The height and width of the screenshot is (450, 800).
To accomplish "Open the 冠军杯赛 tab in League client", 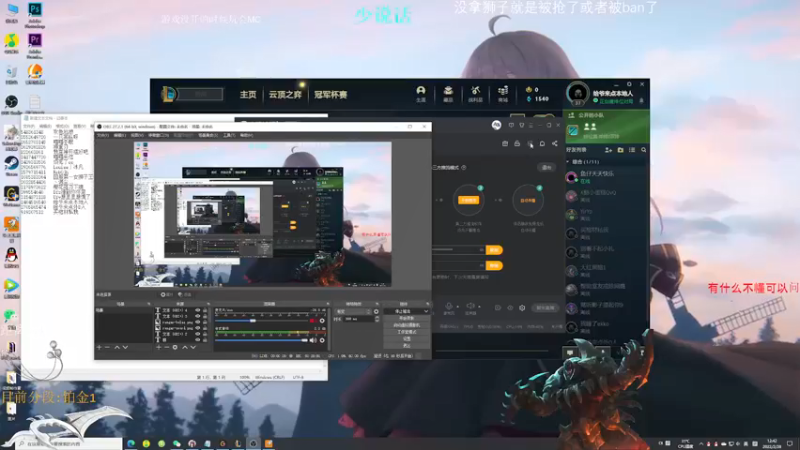I will [331, 94].
